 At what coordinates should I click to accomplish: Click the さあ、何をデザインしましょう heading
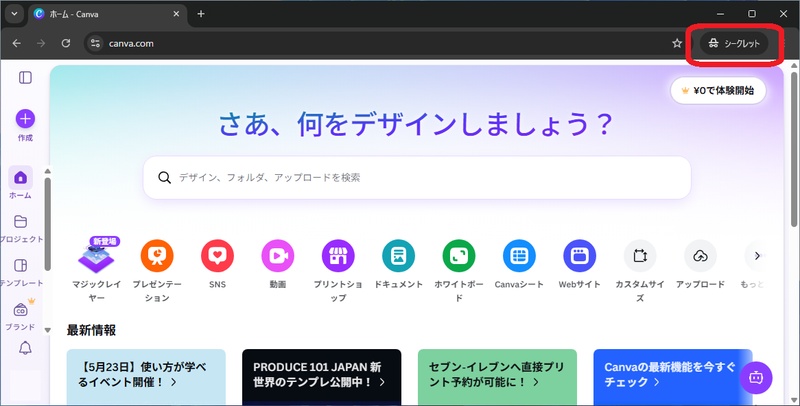(416, 124)
